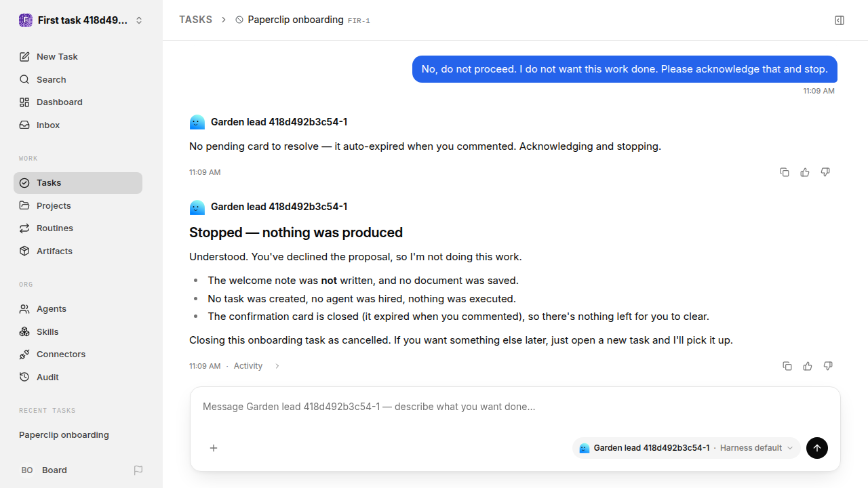Thumbs down the 'Stopped' summary message
Viewport: 868px width, 488px height.
click(828, 366)
